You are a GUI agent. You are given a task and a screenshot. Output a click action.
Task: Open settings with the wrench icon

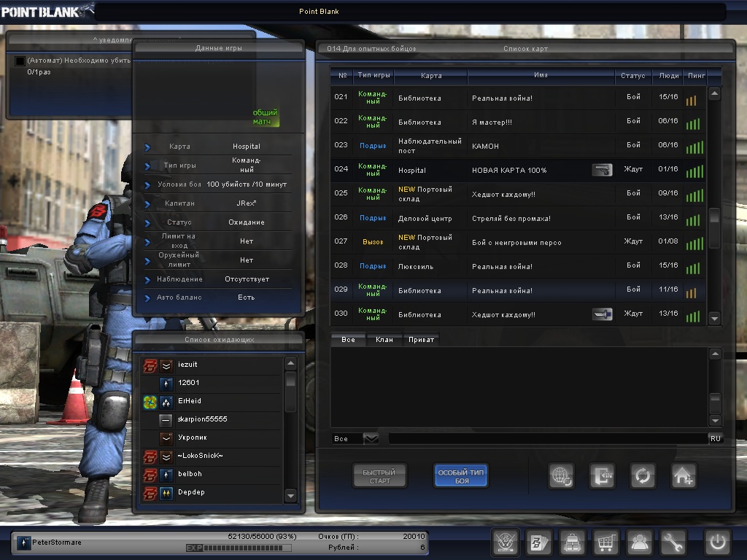click(673, 542)
